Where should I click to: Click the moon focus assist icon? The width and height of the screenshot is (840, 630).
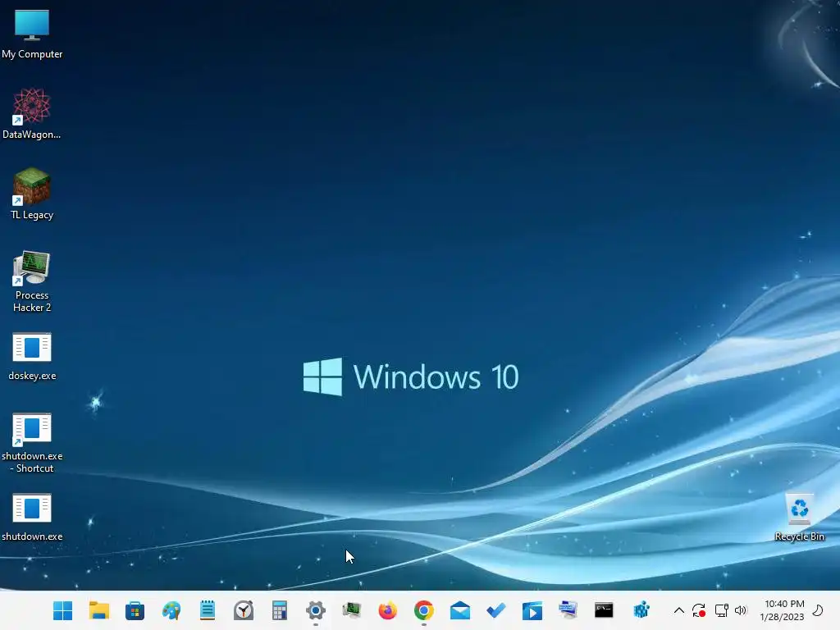[x=818, y=610]
